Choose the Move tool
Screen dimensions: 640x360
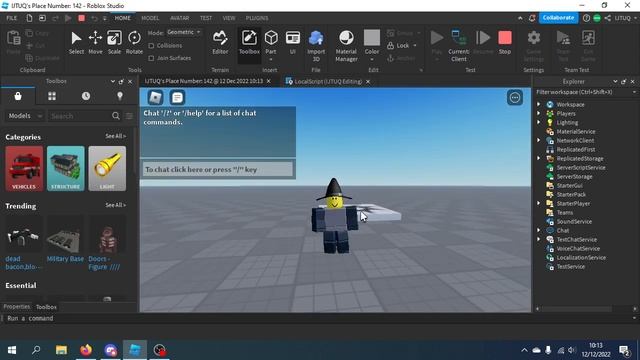click(95, 42)
